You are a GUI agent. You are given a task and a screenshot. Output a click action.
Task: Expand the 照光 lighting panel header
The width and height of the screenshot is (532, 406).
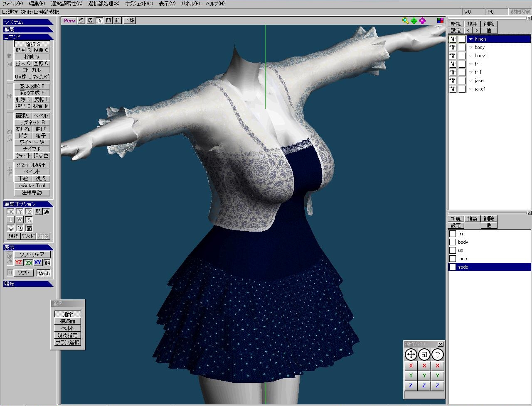point(28,284)
